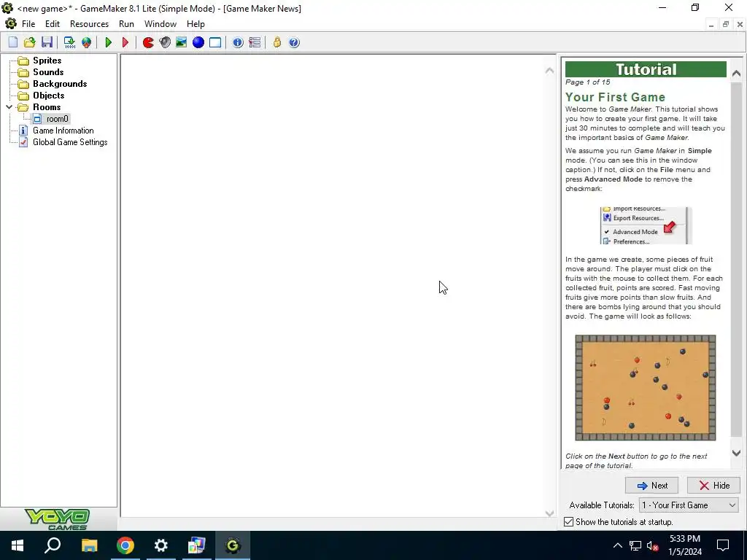Restore the inner Game Maker News window
Screen dimensions: 747x560
point(726,24)
